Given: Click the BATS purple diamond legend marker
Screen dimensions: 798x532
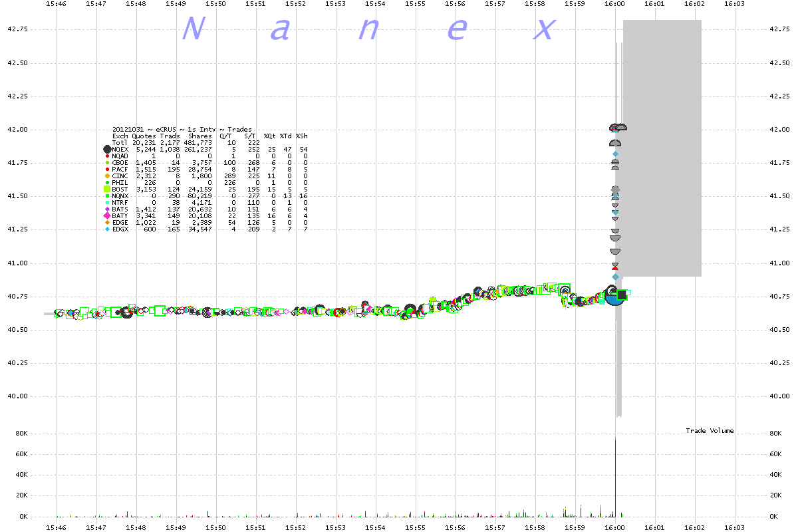Looking at the screenshot, I should click(x=107, y=209).
